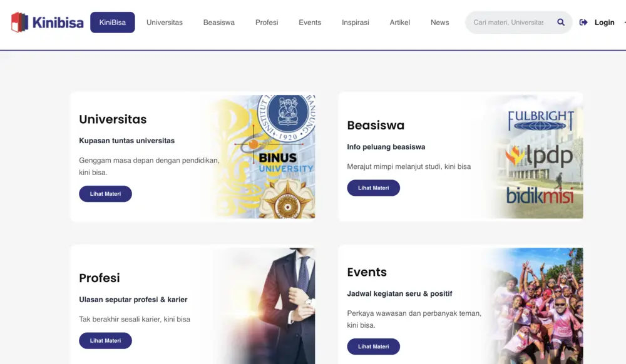
Task: Click the Kinibisa book logo icon
Action: pyautogui.click(x=19, y=23)
